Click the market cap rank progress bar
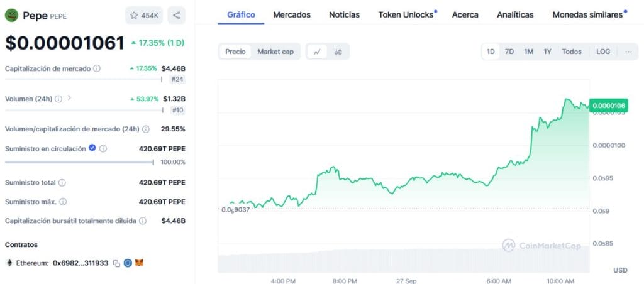644x284 pixels. click(84, 79)
